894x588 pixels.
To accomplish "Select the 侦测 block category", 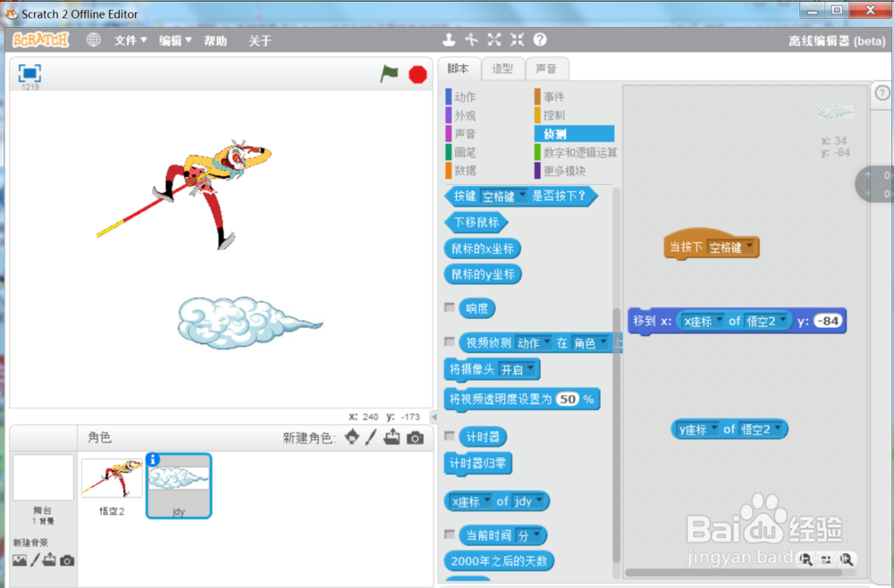I will point(574,134).
